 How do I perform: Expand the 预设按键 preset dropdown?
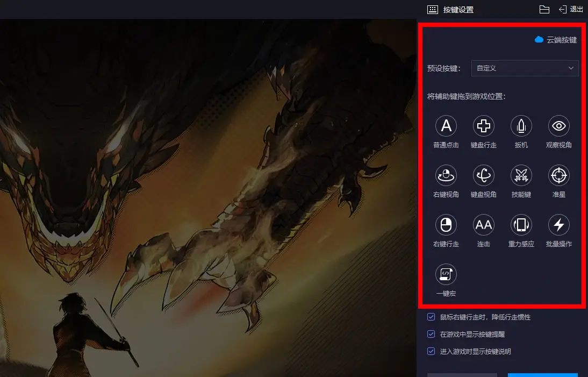click(525, 68)
